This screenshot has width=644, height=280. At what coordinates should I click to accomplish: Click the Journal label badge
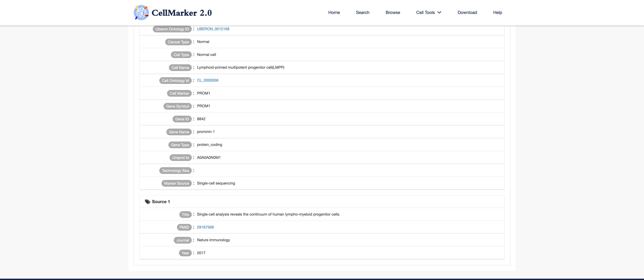tap(183, 240)
